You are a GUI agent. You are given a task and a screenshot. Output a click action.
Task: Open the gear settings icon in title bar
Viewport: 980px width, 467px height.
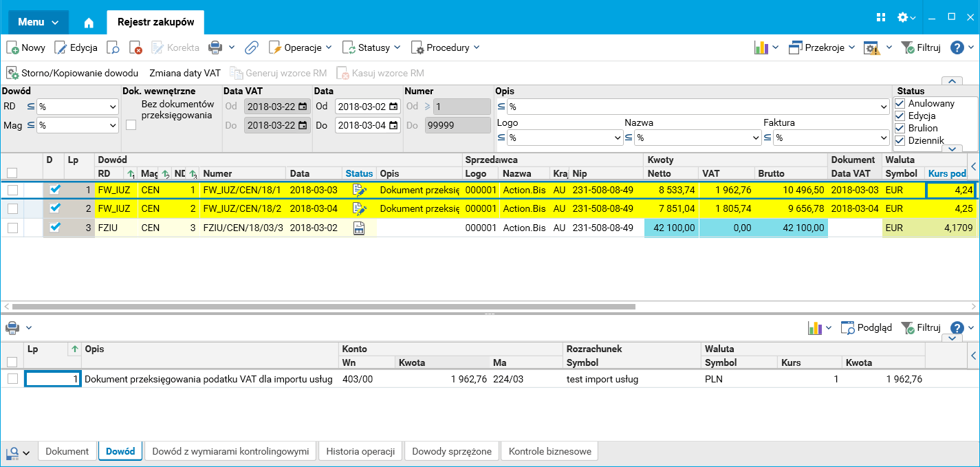pyautogui.click(x=903, y=17)
